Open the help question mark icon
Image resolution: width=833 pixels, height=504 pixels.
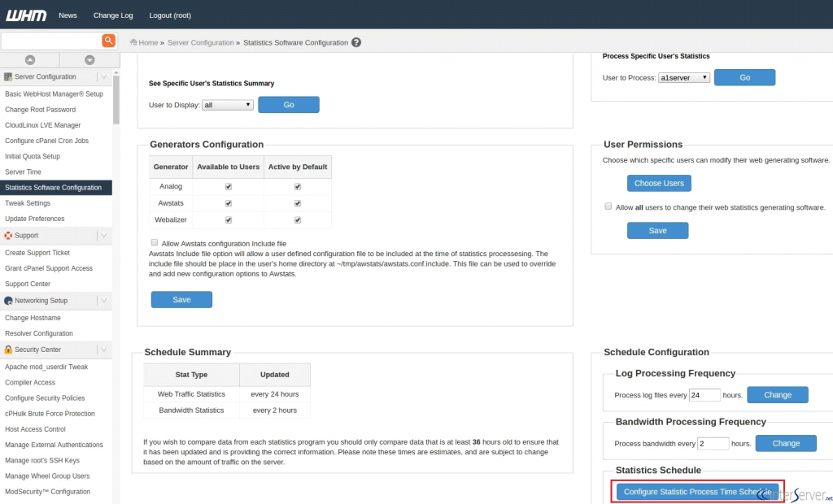(356, 42)
